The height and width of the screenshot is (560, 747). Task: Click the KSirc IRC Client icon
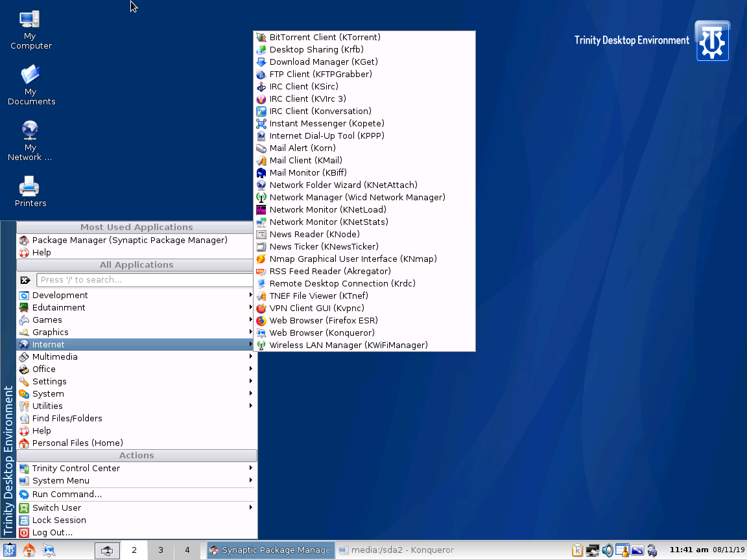[261, 87]
